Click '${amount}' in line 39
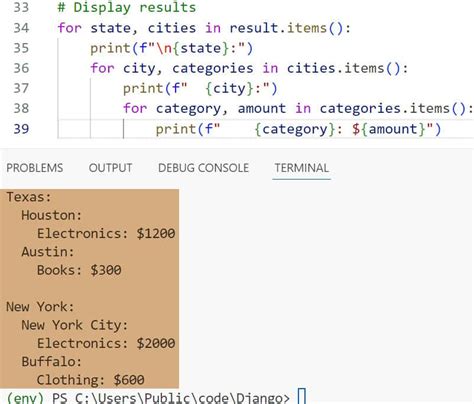This screenshot has width=474, height=404. click(x=389, y=129)
